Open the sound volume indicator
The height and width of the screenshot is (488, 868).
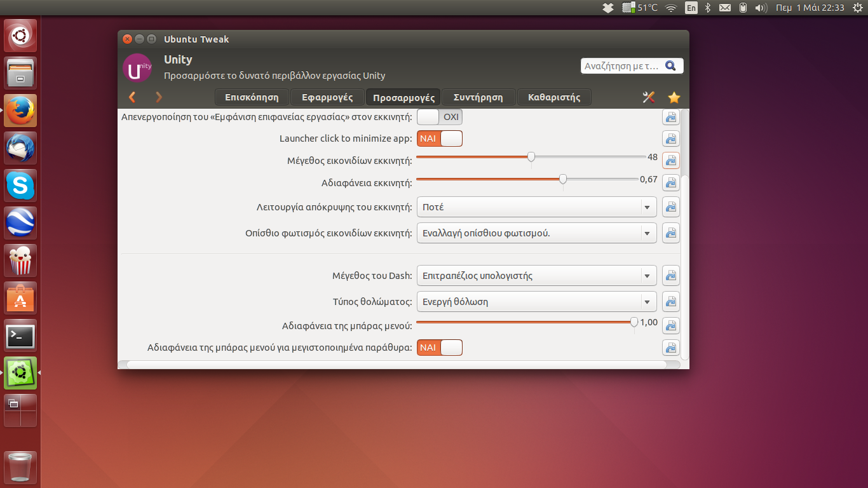(761, 8)
